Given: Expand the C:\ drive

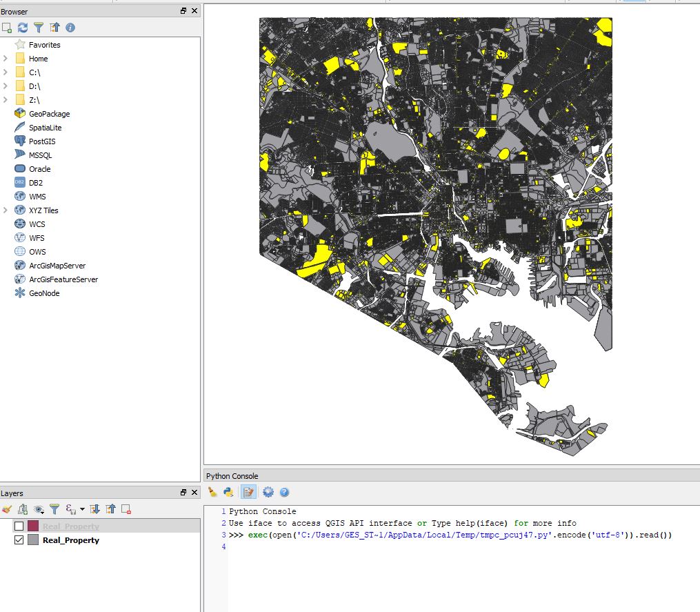Looking at the screenshot, I should [x=6, y=72].
